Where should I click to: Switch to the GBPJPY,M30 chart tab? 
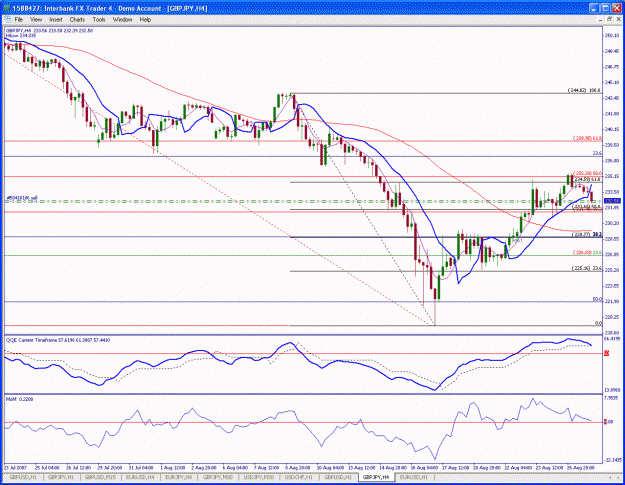(218, 477)
